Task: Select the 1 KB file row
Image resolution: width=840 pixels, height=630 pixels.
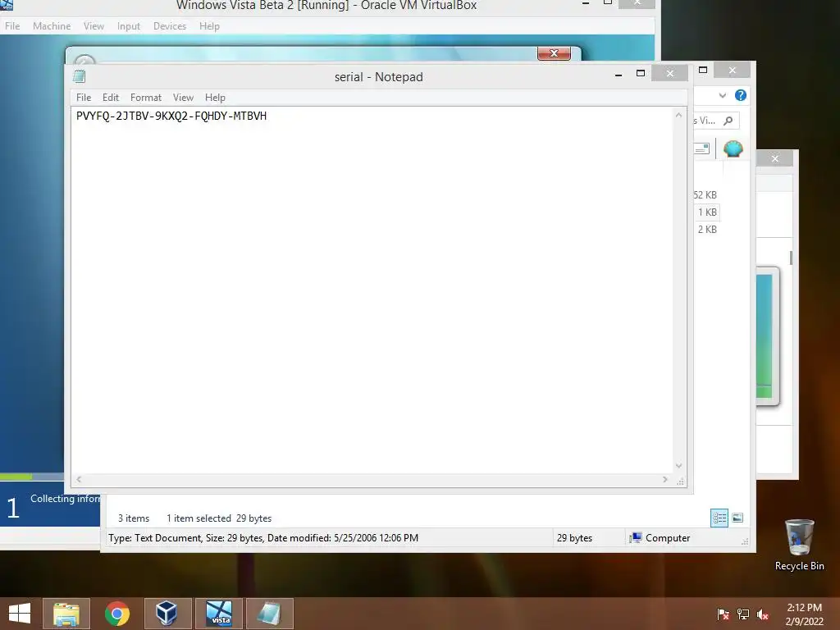Action: pos(706,212)
